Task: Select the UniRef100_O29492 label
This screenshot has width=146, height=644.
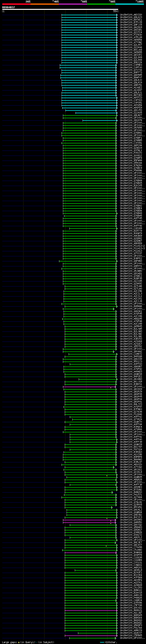Action: (x=131, y=284)
